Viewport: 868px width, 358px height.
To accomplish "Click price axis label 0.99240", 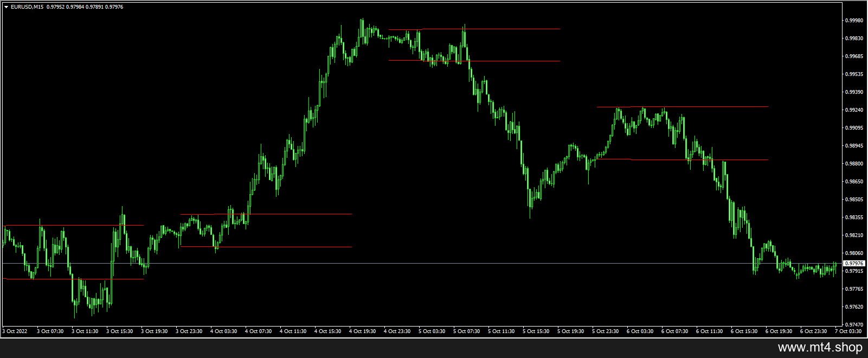I will (x=854, y=110).
